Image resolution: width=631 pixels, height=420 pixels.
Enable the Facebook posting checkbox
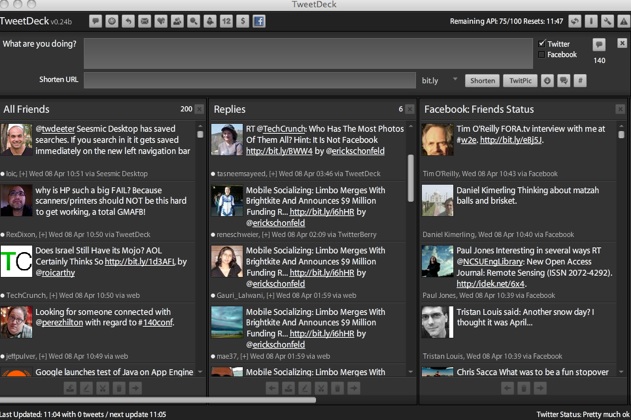click(542, 55)
